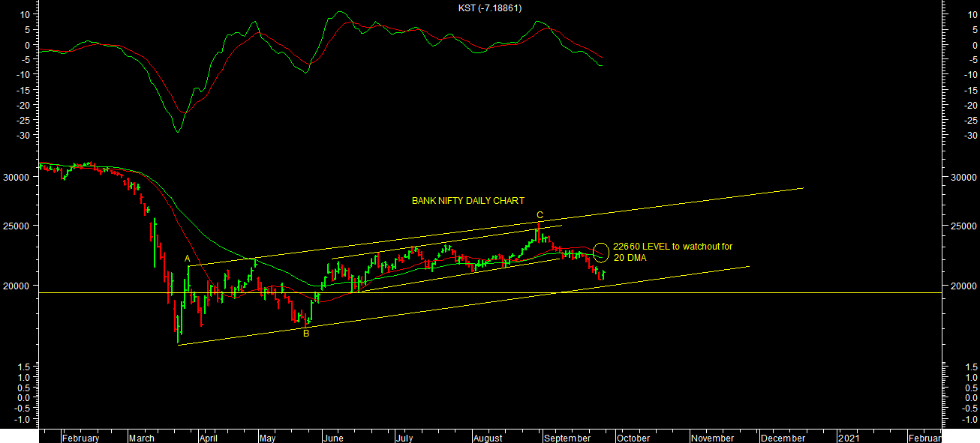The width and height of the screenshot is (980, 443).
Task: Click wave label C at the August peak
Action: (539, 215)
